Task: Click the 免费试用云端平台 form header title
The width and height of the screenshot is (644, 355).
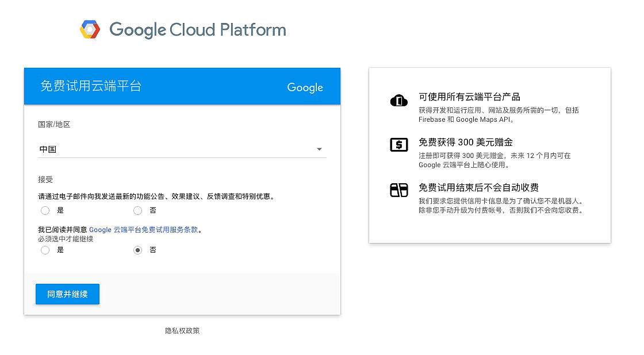Action: (91, 86)
